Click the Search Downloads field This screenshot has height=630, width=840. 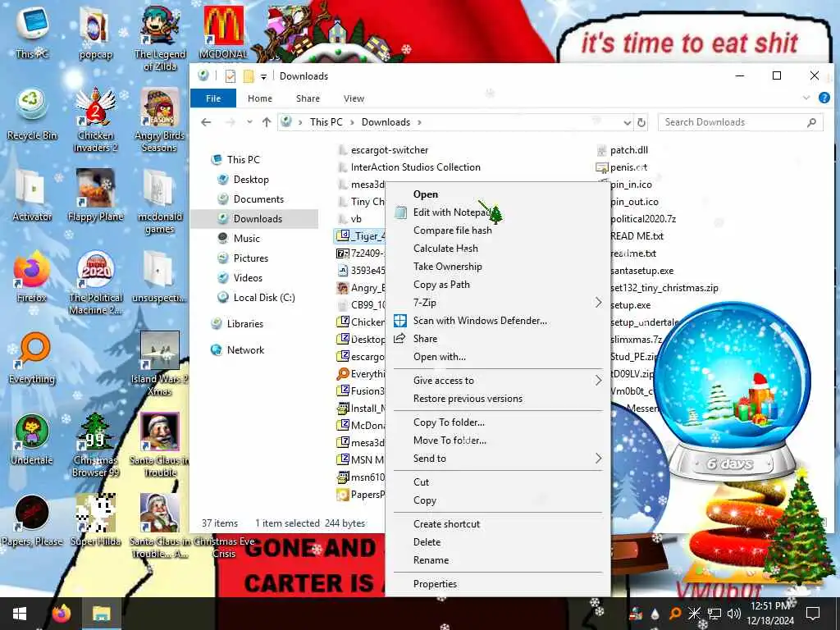741,122
